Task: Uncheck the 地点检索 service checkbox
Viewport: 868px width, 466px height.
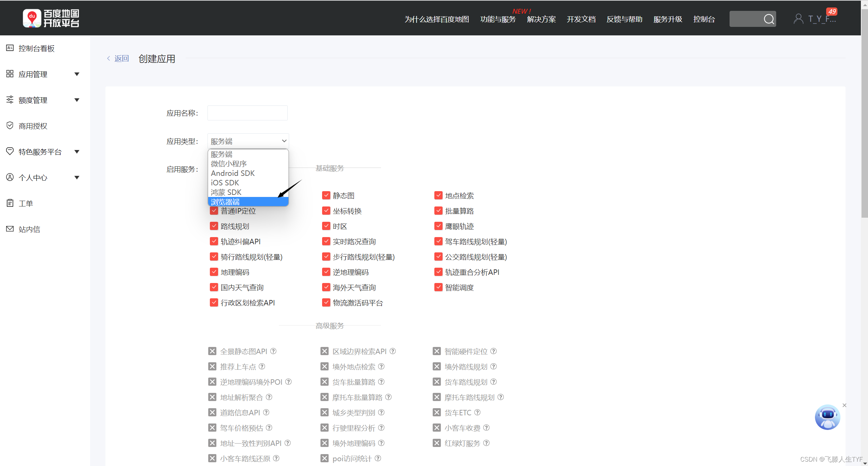Action: [x=438, y=195]
